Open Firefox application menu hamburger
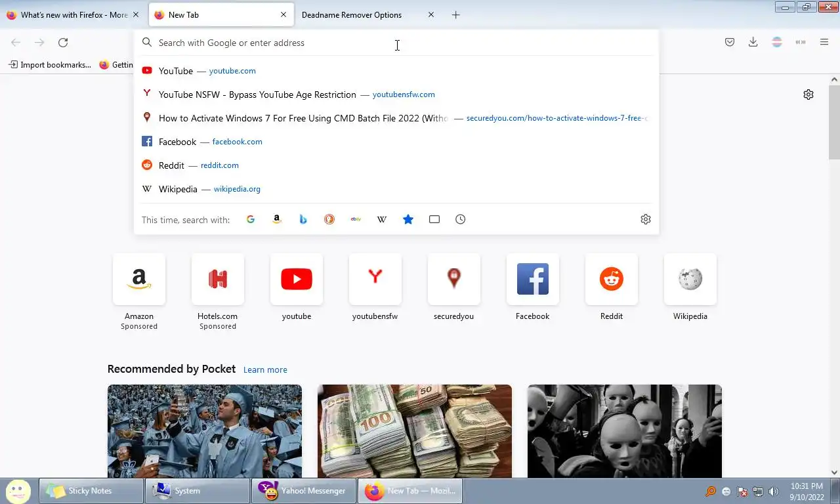This screenshot has height=504, width=840. click(824, 42)
